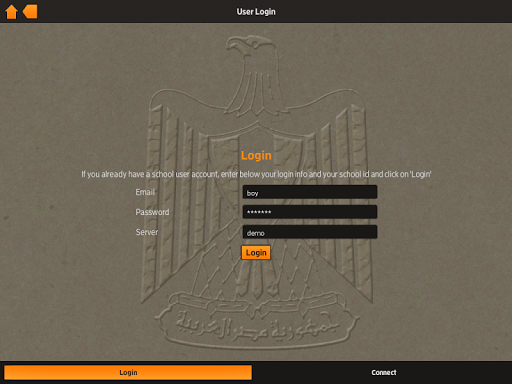Click the eagle's head in the background emblem
Image resolution: width=512 pixels, height=384 pixels.
pyautogui.click(x=252, y=47)
